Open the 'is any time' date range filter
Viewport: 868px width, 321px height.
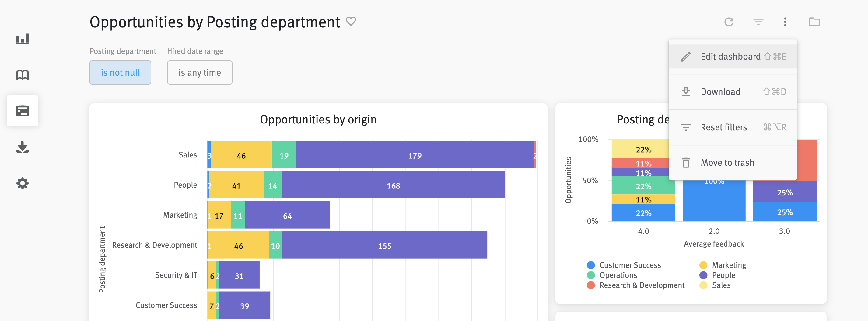tap(199, 72)
